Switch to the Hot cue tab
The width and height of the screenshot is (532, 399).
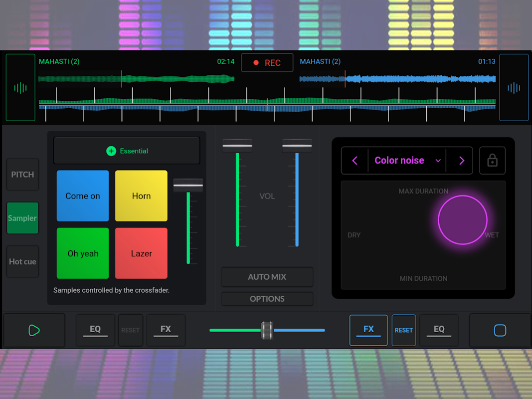22,261
